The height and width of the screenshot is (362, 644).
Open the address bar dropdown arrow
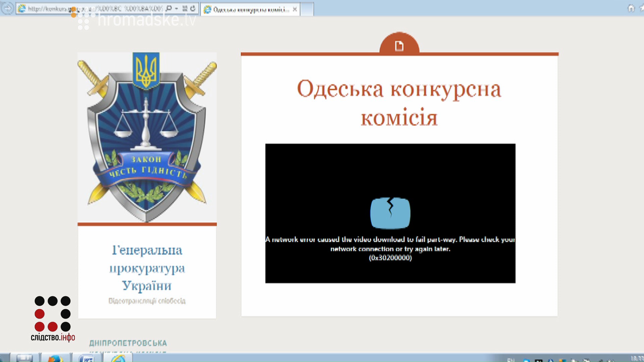pos(177,9)
